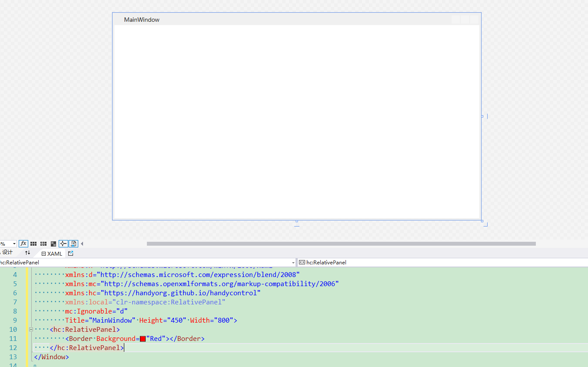Viewport: 588px width, 367px height.
Task: Collapse the hc:RelativePanel element on line 10
Action: click(x=30, y=329)
